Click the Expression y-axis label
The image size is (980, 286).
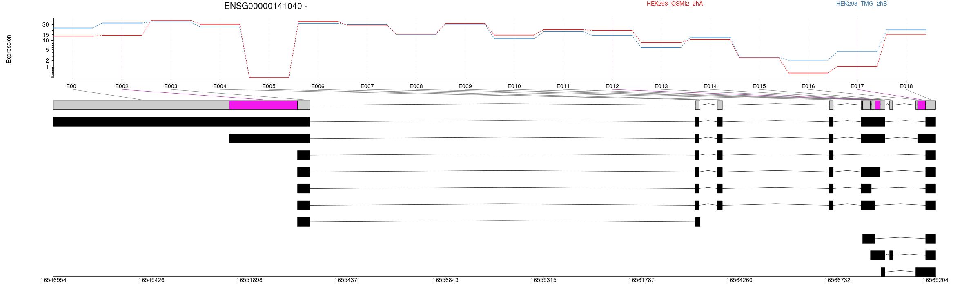click(x=9, y=49)
